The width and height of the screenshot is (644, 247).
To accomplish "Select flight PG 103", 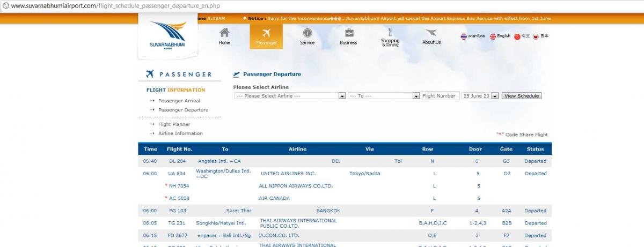I will (x=177, y=211).
